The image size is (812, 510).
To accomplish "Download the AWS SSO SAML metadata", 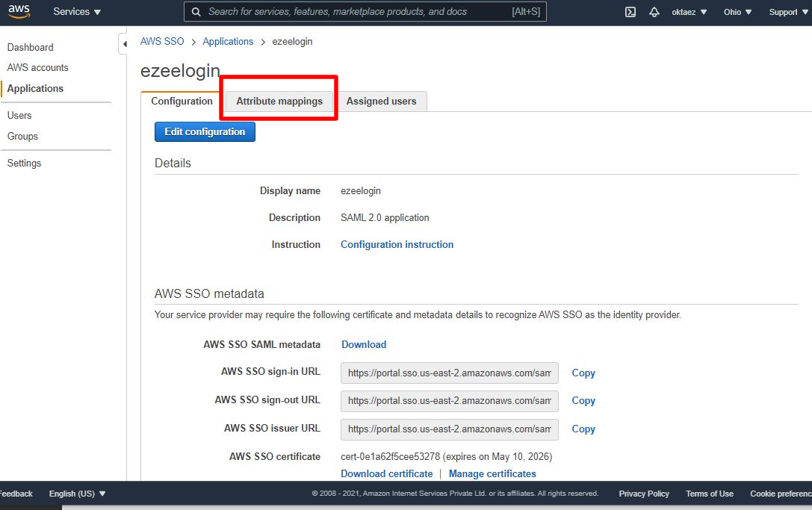I will pos(364,344).
